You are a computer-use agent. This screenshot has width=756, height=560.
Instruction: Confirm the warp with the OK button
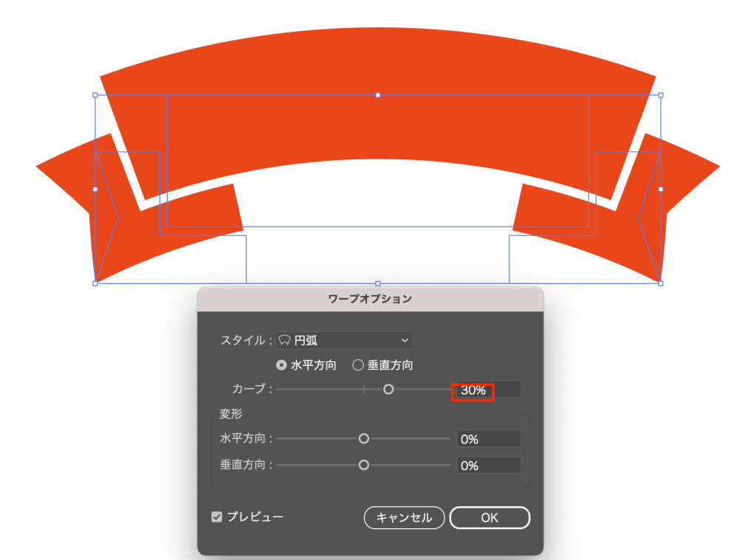coord(489,518)
